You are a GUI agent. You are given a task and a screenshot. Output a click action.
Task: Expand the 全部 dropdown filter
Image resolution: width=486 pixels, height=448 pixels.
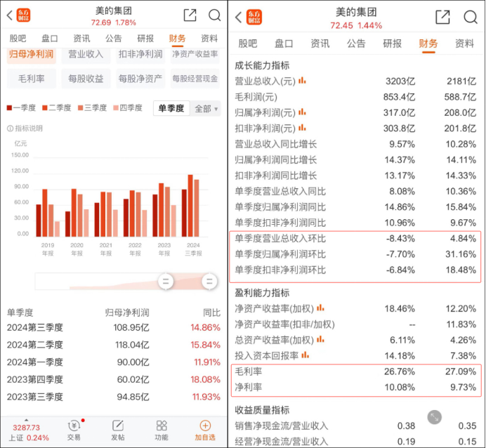coord(206,109)
